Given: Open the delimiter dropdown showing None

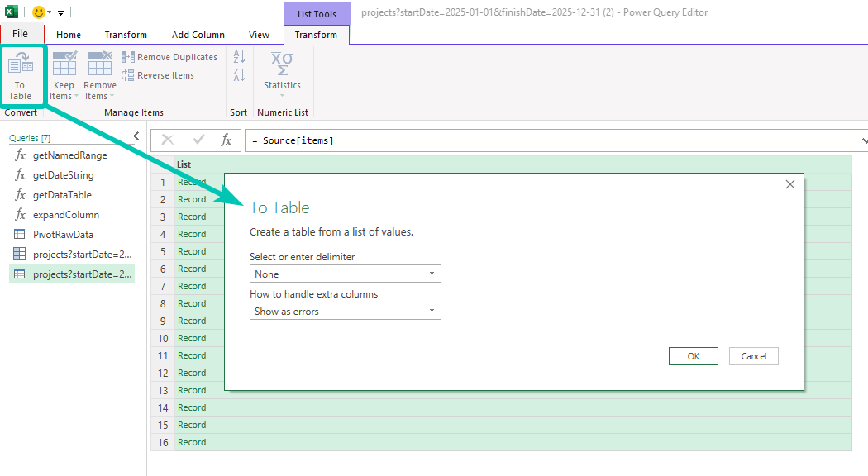Looking at the screenshot, I should click(345, 274).
